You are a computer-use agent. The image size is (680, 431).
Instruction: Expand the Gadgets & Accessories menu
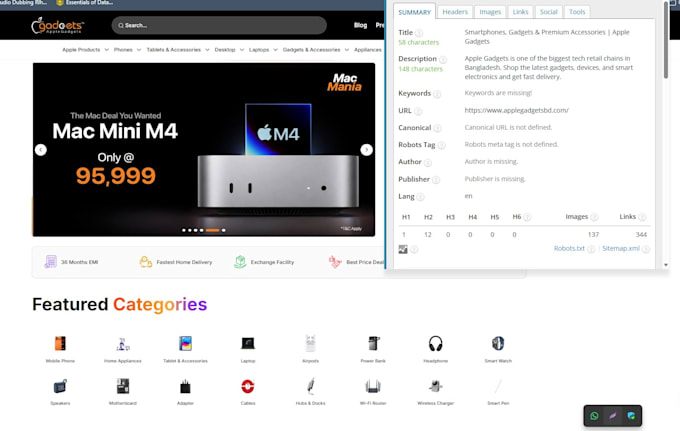pyautogui.click(x=316, y=50)
